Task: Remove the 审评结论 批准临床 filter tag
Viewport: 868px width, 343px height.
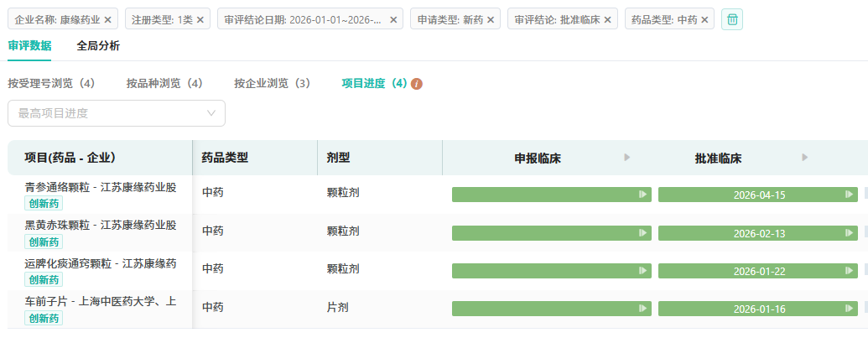Action: click(608, 19)
